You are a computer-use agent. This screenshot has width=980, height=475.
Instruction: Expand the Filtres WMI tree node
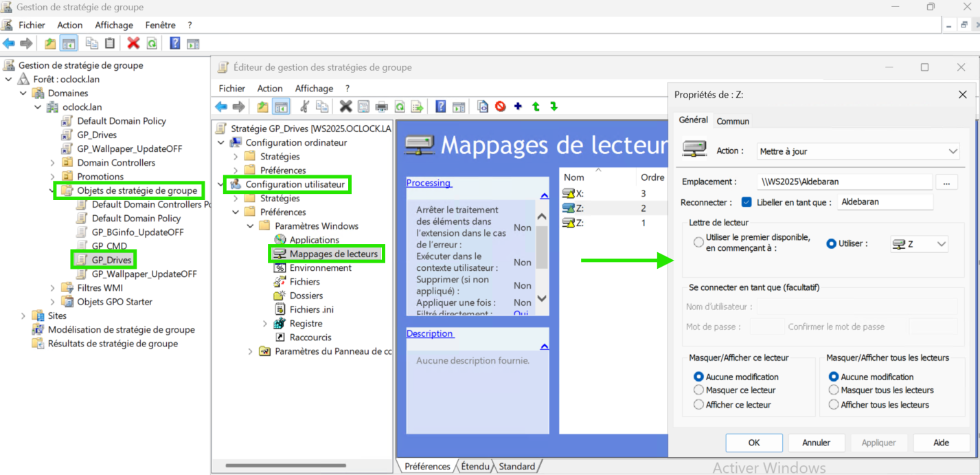pyautogui.click(x=53, y=288)
